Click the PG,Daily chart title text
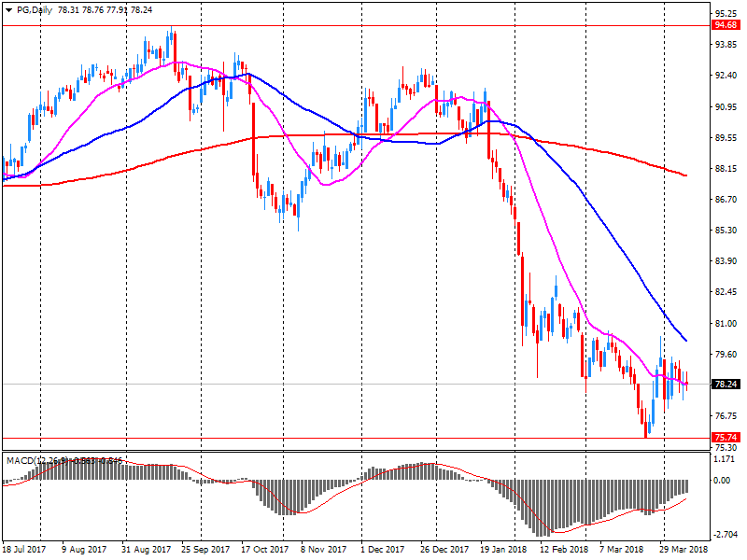The height and width of the screenshot is (560, 747). [x=35, y=10]
